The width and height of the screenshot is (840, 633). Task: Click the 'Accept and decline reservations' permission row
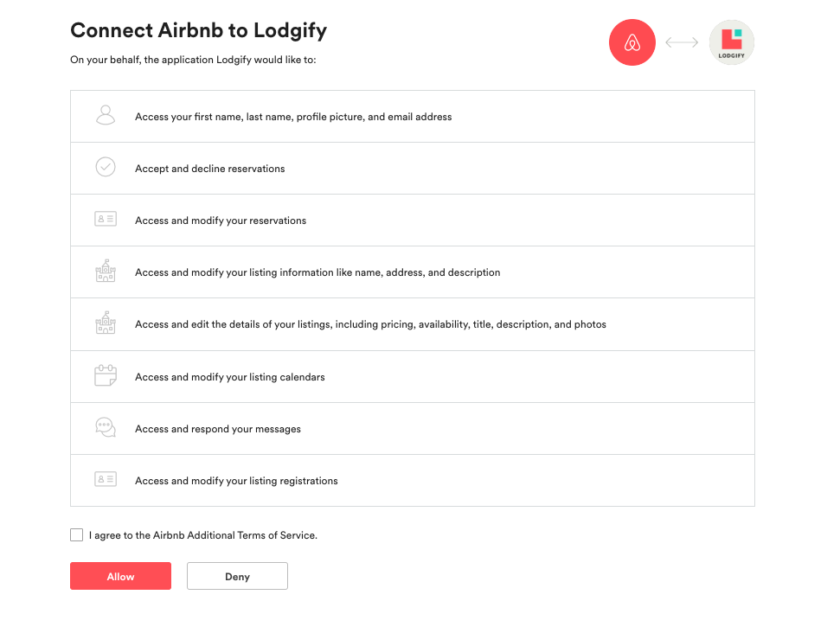[x=210, y=169]
